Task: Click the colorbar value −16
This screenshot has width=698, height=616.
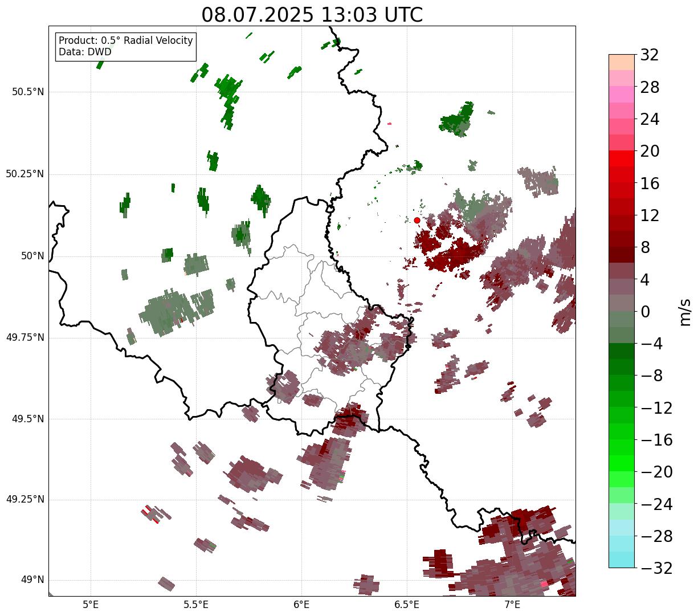Action: click(x=656, y=440)
